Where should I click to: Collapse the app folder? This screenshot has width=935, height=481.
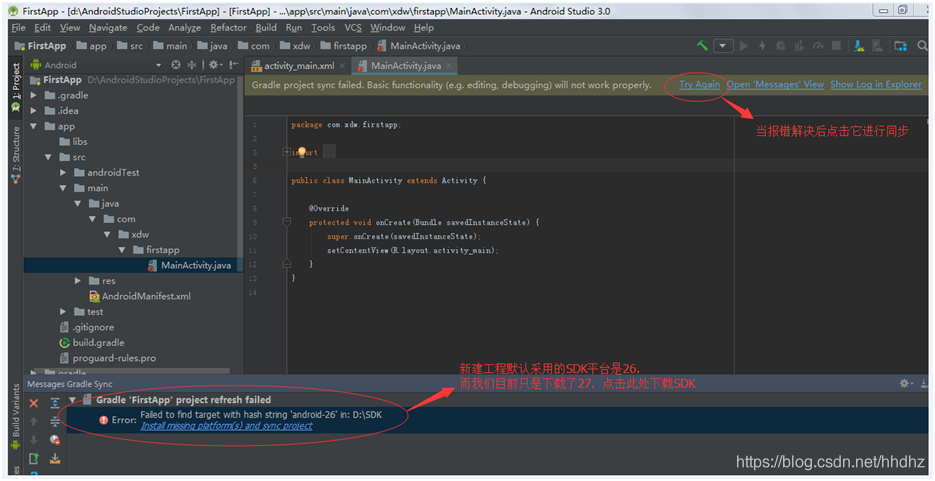click(33, 126)
